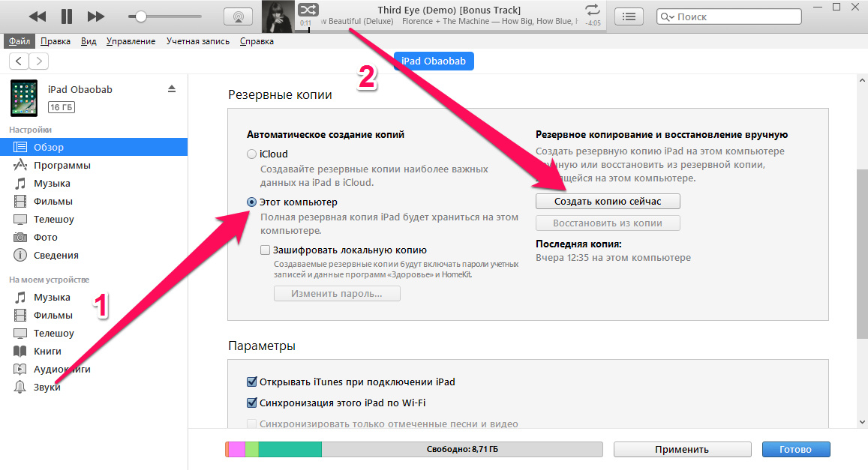Click the Применить button

682,450
